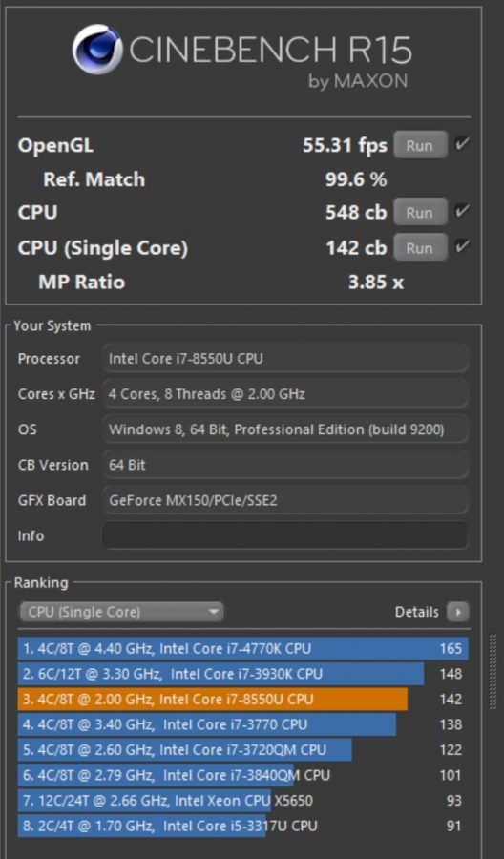Toggle the CPU test checkbox
Image resolution: width=504 pixels, height=859 pixels.
tap(461, 212)
